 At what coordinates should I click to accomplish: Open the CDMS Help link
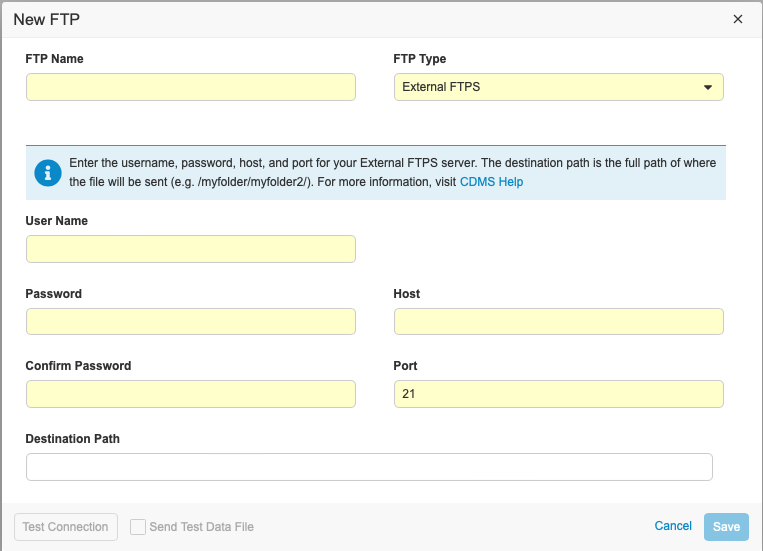click(x=491, y=182)
